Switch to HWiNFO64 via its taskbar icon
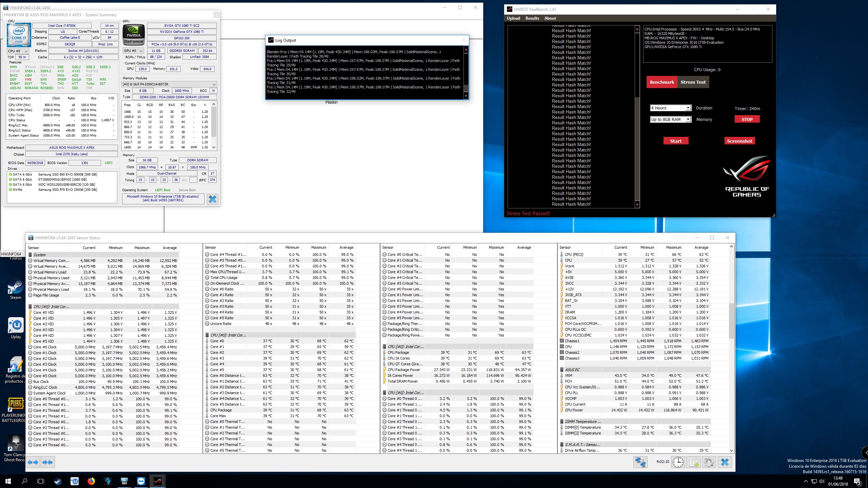 [x=124, y=481]
